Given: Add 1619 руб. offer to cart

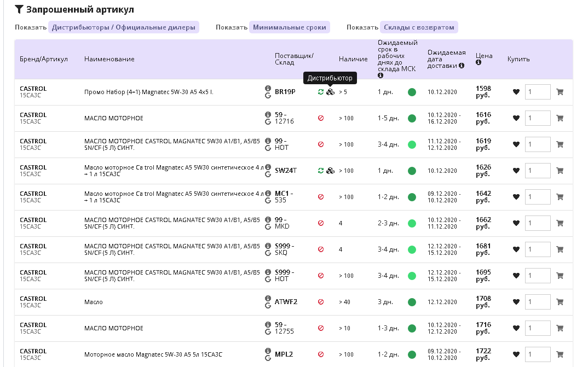Looking at the screenshot, I should tap(560, 144).
